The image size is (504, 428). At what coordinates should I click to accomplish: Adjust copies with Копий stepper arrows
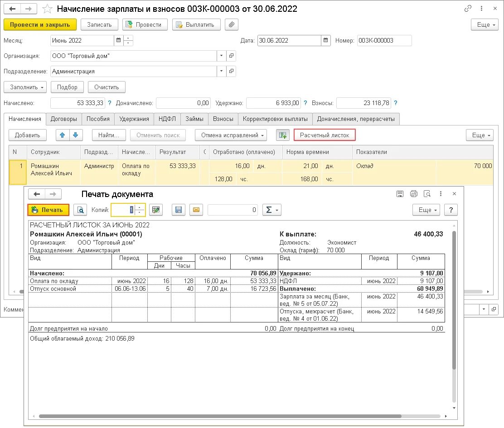pos(139,210)
